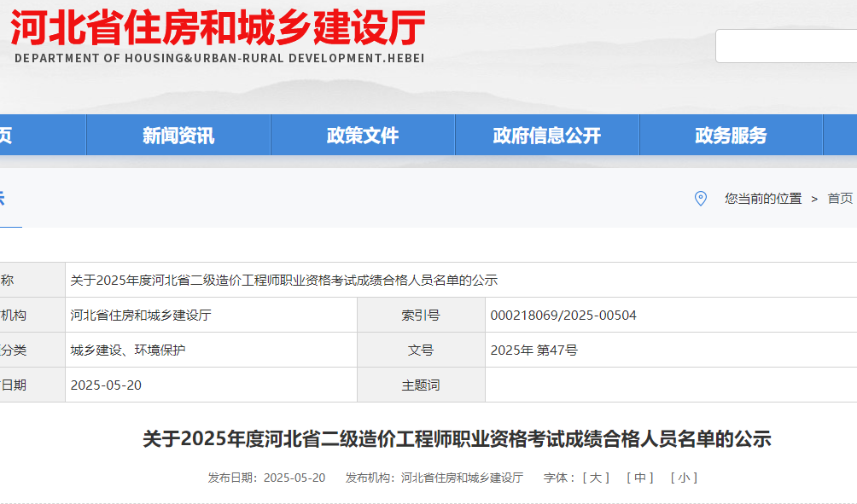This screenshot has height=504, width=857.
Task: Click 河北省住房和城乡建设厅 in the table
Action: (141, 316)
